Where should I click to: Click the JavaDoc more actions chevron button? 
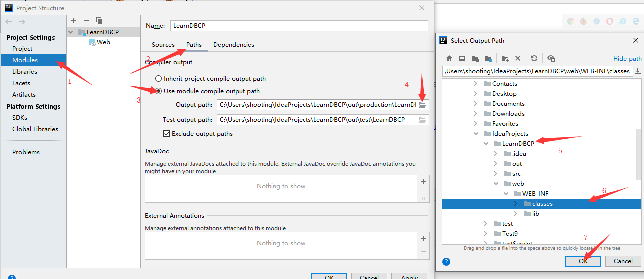[x=423, y=198]
